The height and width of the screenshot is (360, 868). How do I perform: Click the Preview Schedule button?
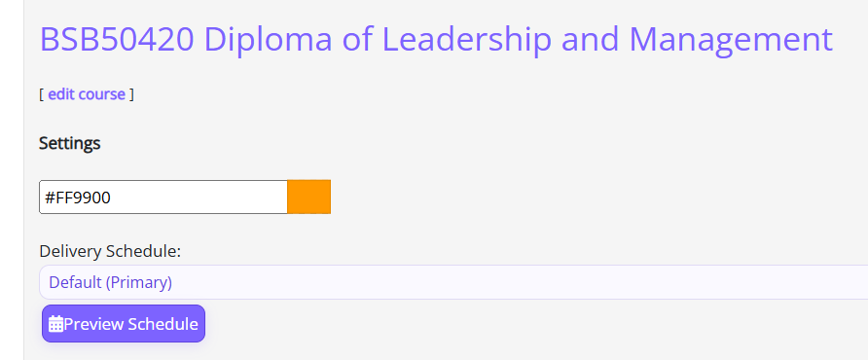click(124, 323)
